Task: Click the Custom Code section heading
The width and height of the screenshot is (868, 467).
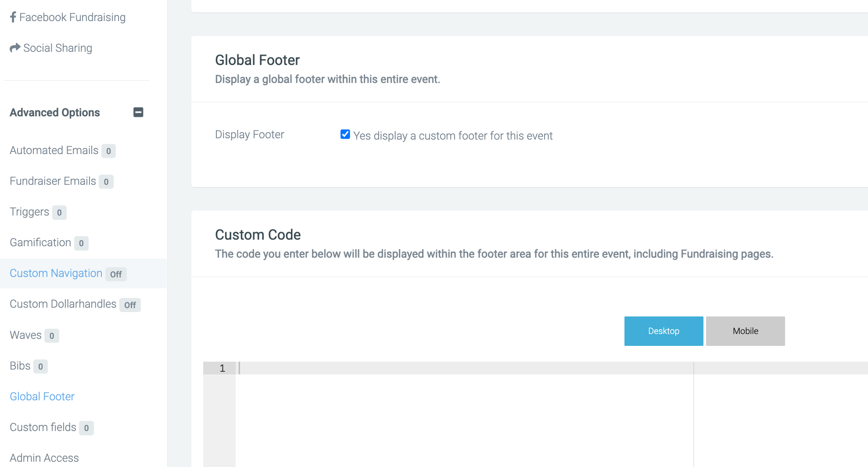Action: pos(258,235)
